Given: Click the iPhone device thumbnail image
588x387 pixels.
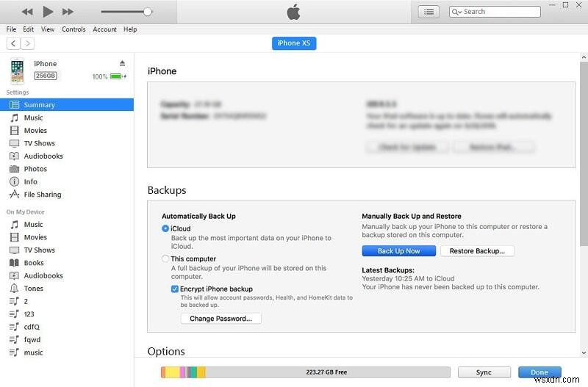Looking at the screenshot, I should click(17, 70).
